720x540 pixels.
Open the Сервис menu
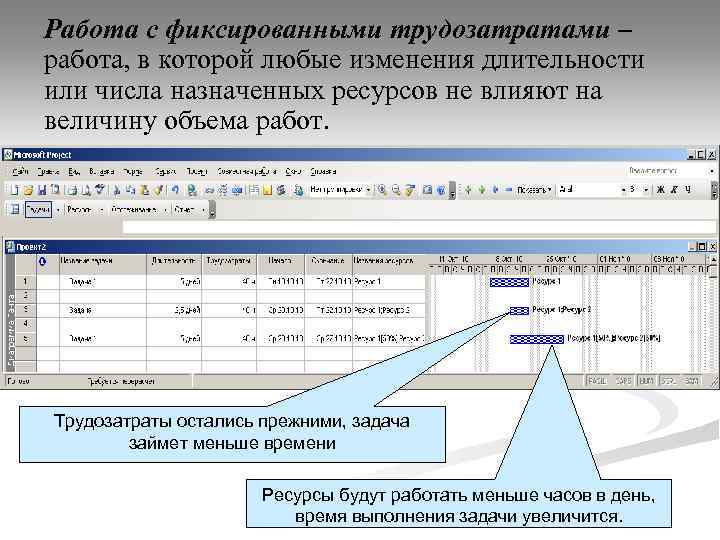pyautogui.click(x=164, y=171)
